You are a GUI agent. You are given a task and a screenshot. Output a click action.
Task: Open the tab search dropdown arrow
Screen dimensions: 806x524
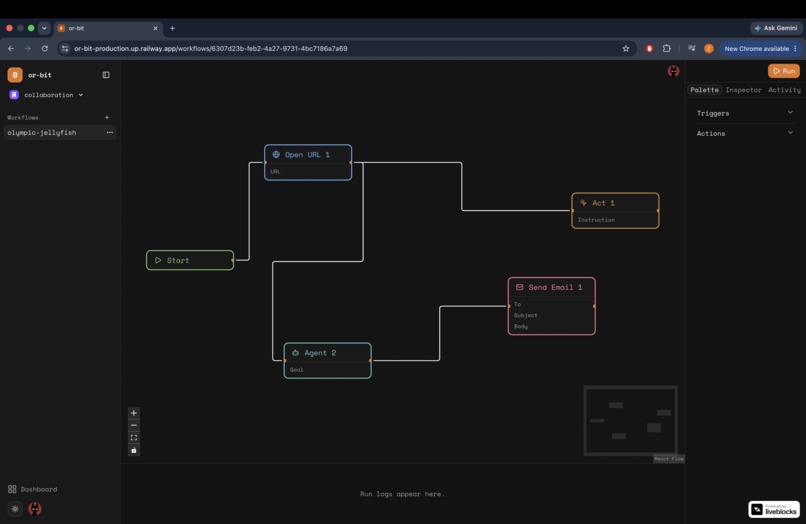(x=44, y=28)
